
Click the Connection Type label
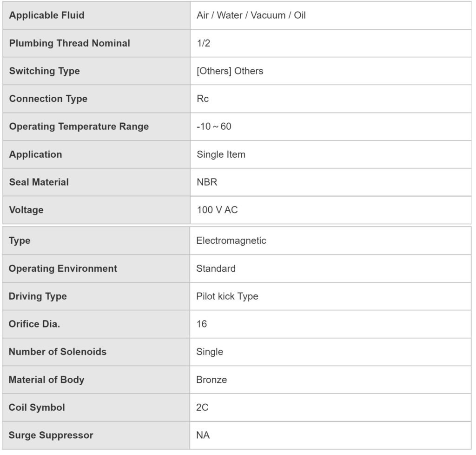(x=48, y=99)
